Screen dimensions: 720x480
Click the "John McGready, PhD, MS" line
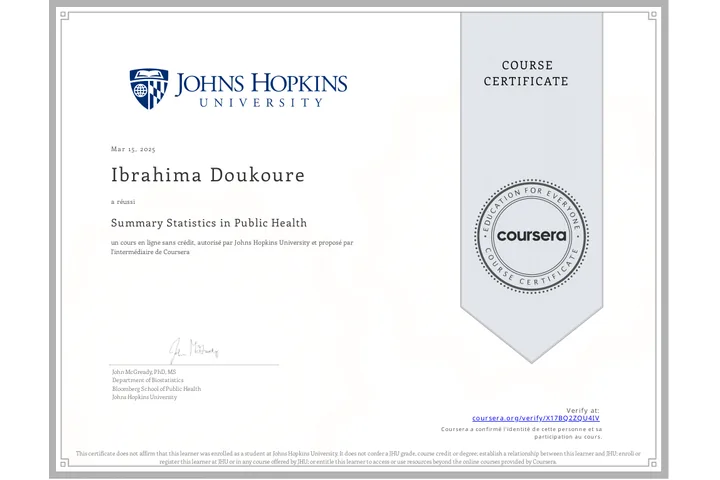coord(144,372)
